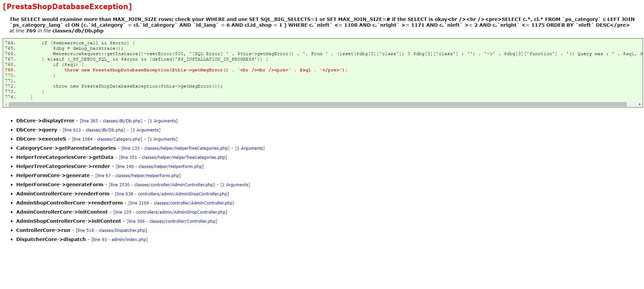Viewport: 644px width, 289px height.
Task: Open link 'line 2169 - classes/controller/AdminController.php'
Action: 181,203
